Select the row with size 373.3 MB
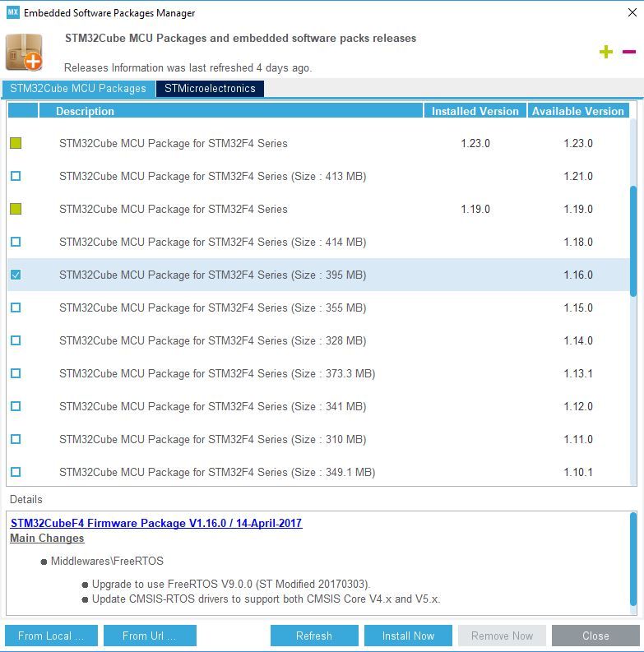The image size is (644, 652). [318, 373]
